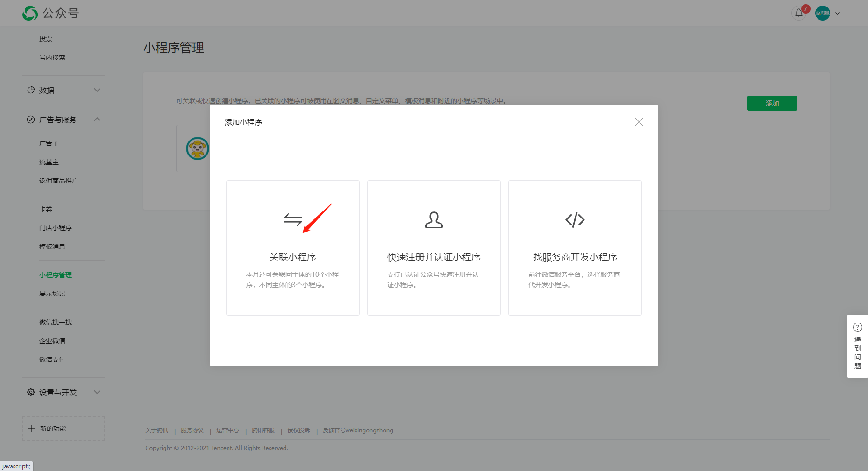868x471 pixels.
Task: Click the 小程序管理 page heading
Action: 174,48
